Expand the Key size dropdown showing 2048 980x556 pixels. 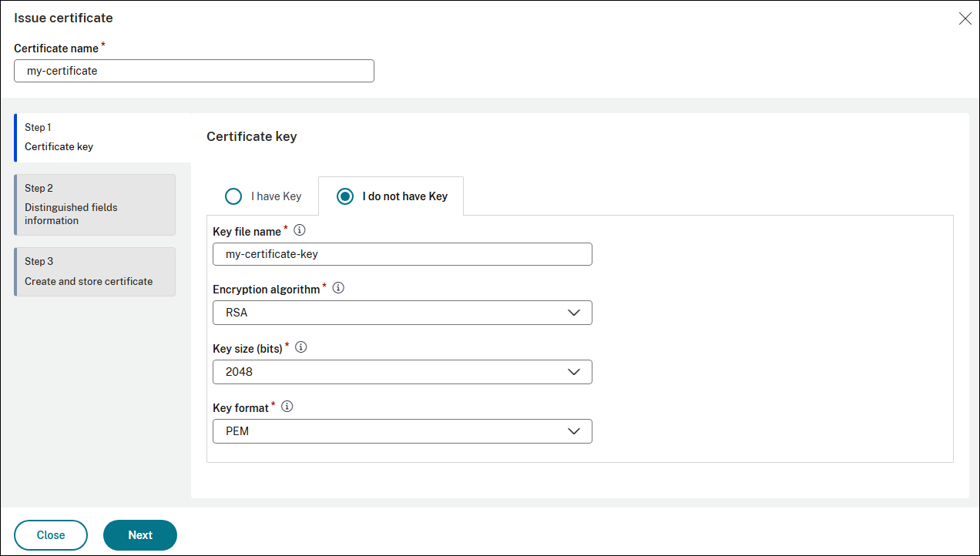(x=401, y=372)
